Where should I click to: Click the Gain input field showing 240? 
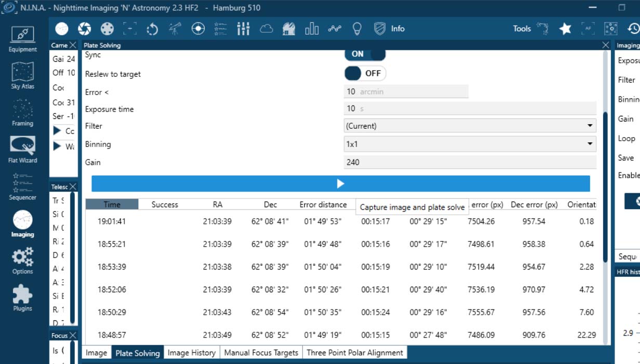469,163
